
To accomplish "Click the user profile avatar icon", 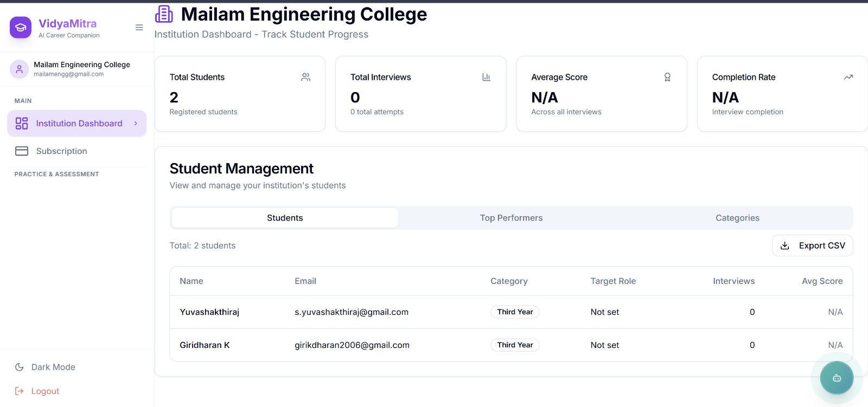I will tap(19, 69).
